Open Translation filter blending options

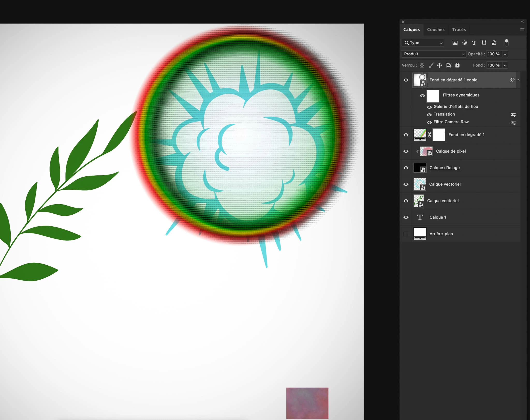click(513, 115)
